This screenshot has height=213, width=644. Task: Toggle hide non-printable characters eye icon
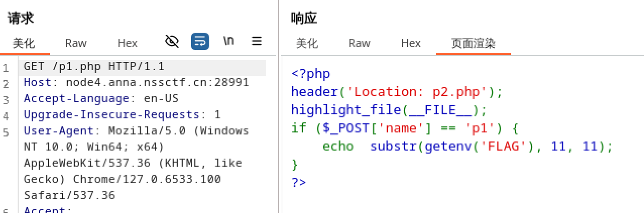click(172, 41)
